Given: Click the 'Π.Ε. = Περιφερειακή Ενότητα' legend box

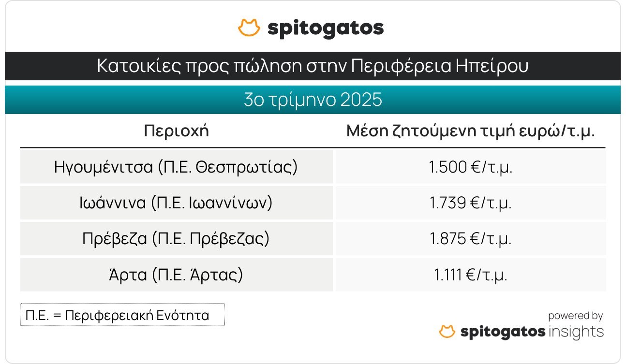Looking at the screenshot, I should point(122,315).
